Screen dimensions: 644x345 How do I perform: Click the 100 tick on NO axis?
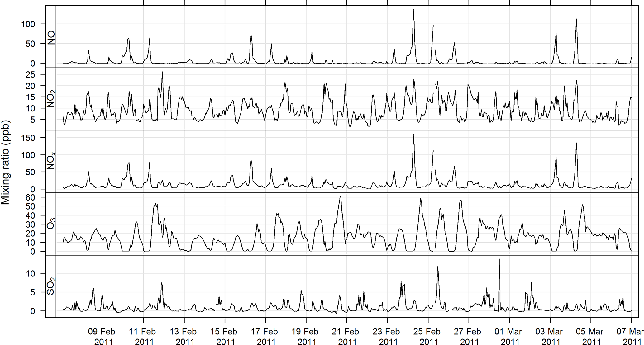coord(28,24)
